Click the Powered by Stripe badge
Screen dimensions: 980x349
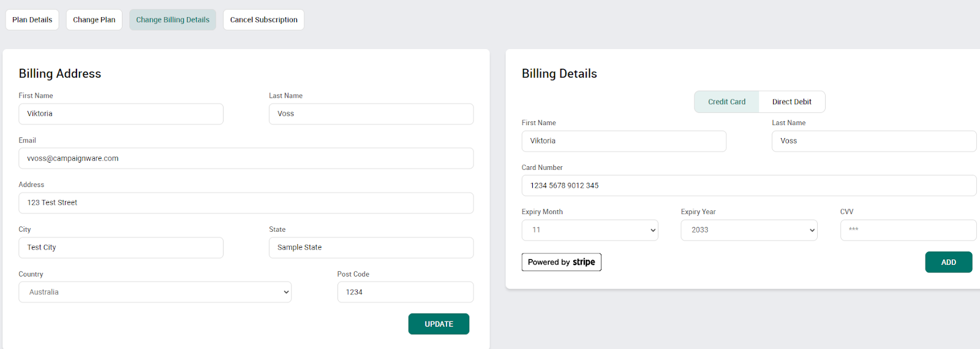[561, 262]
